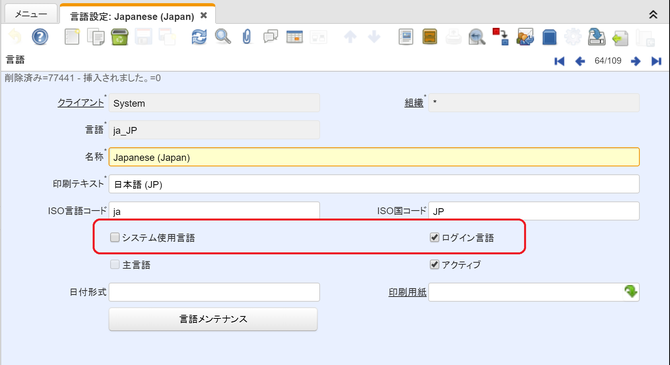The width and height of the screenshot is (670, 365).
Task: Jump to the first record
Action: pos(559,61)
